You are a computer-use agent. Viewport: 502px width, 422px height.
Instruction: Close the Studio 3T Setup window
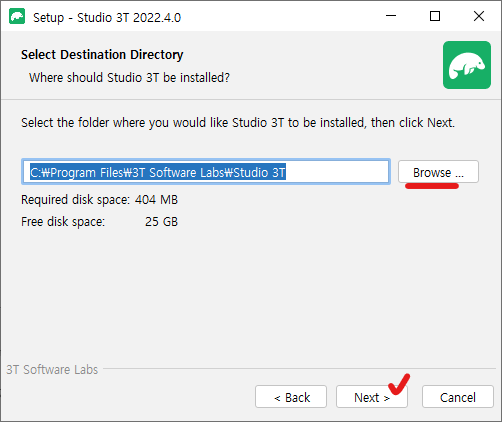click(x=479, y=16)
